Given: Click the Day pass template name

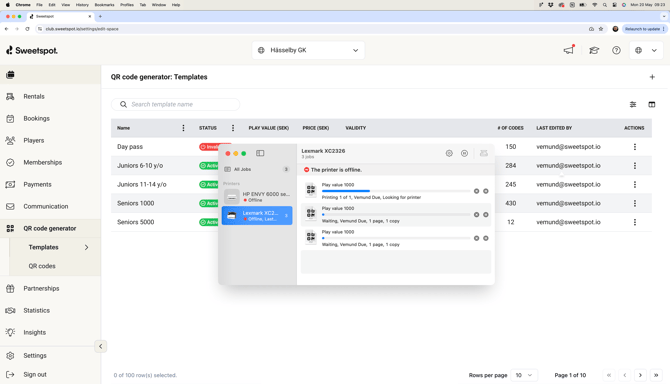Looking at the screenshot, I should 130,147.
